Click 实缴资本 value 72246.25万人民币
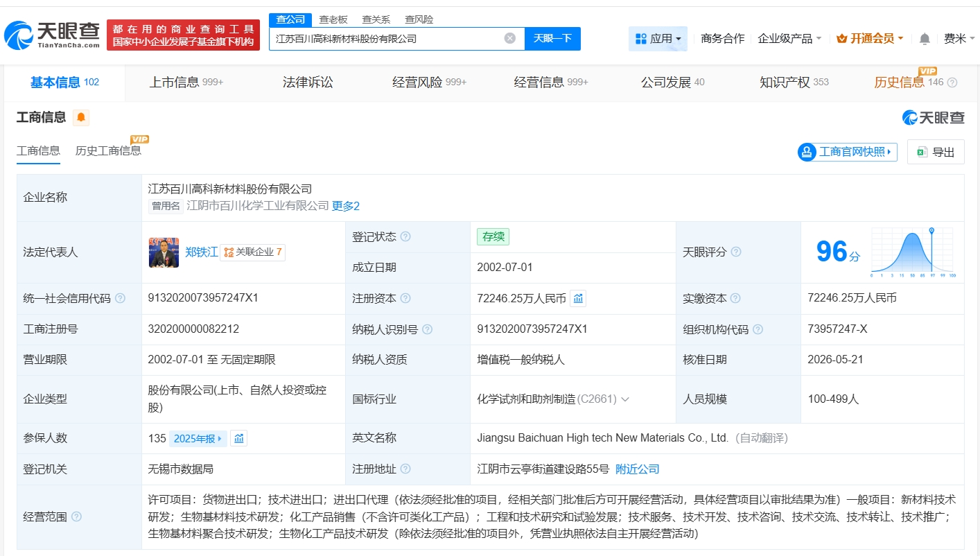 click(x=852, y=298)
